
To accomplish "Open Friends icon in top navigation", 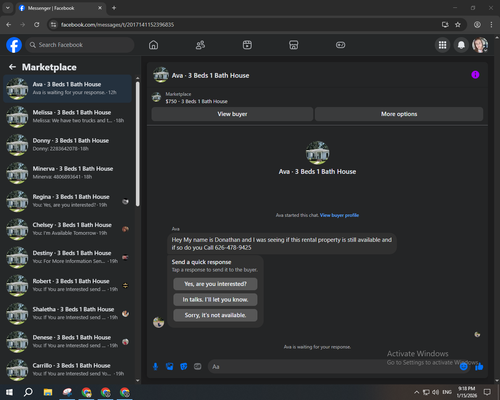I will [x=200, y=45].
